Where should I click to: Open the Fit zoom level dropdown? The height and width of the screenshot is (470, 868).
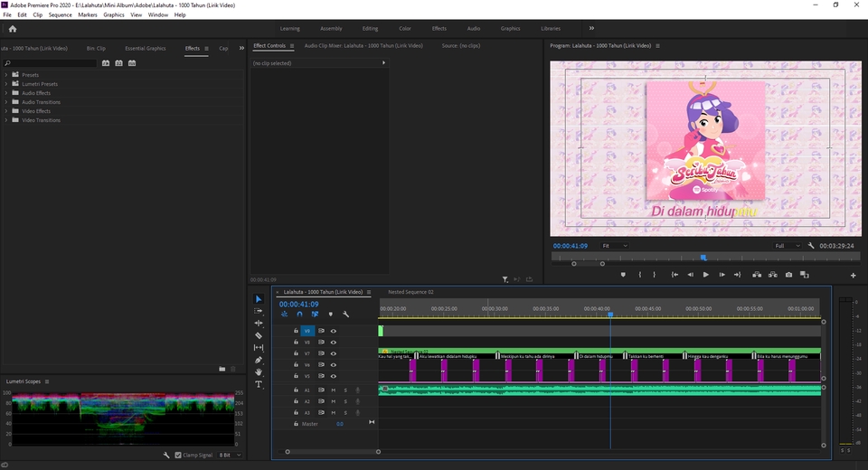pyautogui.click(x=615, y=246)
